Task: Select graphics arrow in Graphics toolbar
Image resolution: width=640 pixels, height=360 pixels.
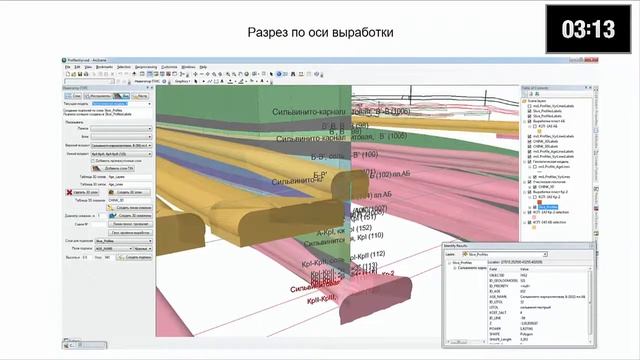Action: tap(196, 81)
